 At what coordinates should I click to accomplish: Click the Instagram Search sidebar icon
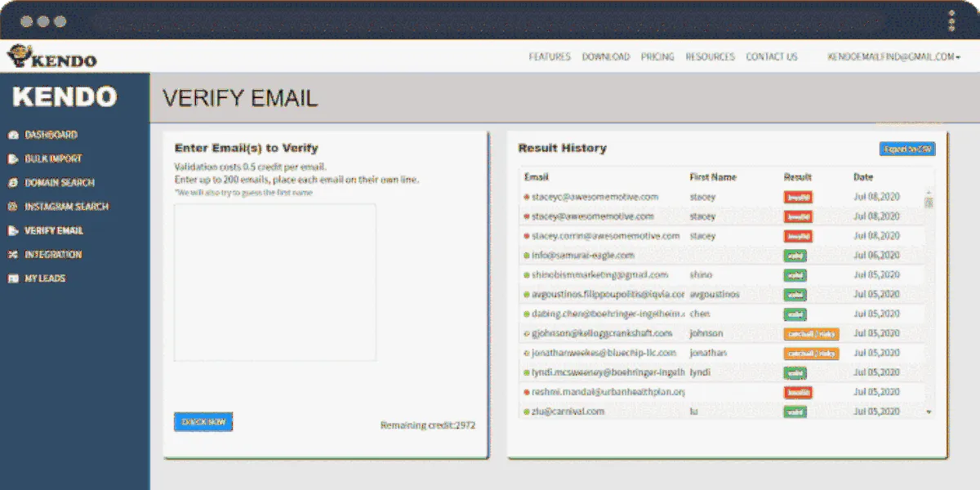click(x=12, y=207)
